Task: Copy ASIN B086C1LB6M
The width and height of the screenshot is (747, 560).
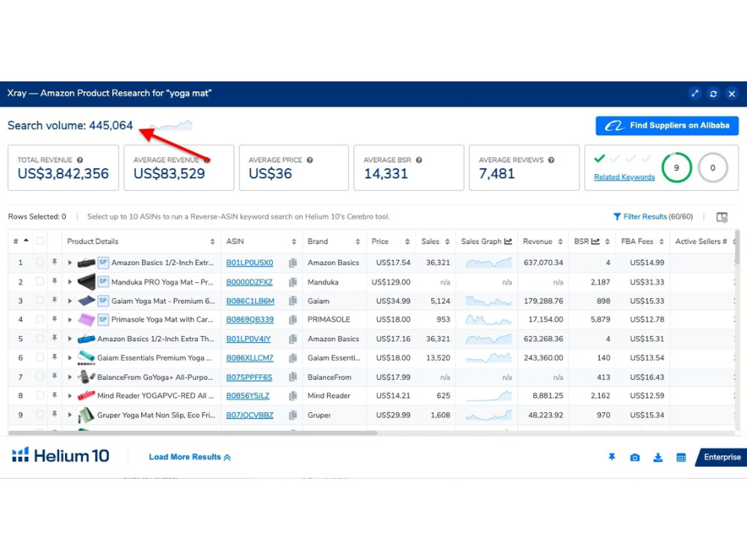Action: tap(293, 301)
